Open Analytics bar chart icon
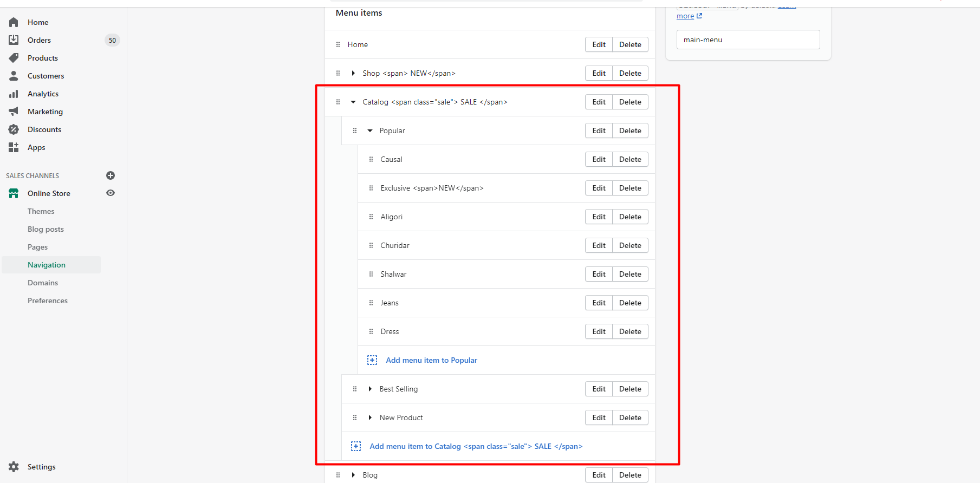The image size is (980, 483). (14, 94)
